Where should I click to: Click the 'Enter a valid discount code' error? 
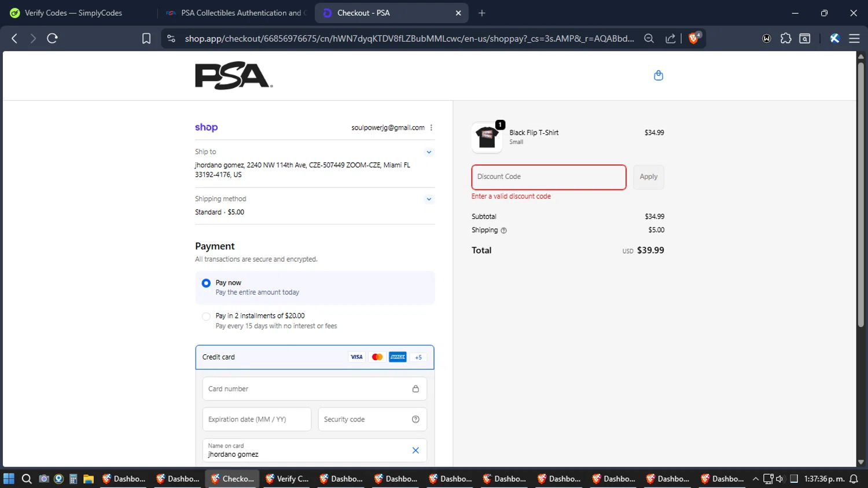[x=511, y=196]
